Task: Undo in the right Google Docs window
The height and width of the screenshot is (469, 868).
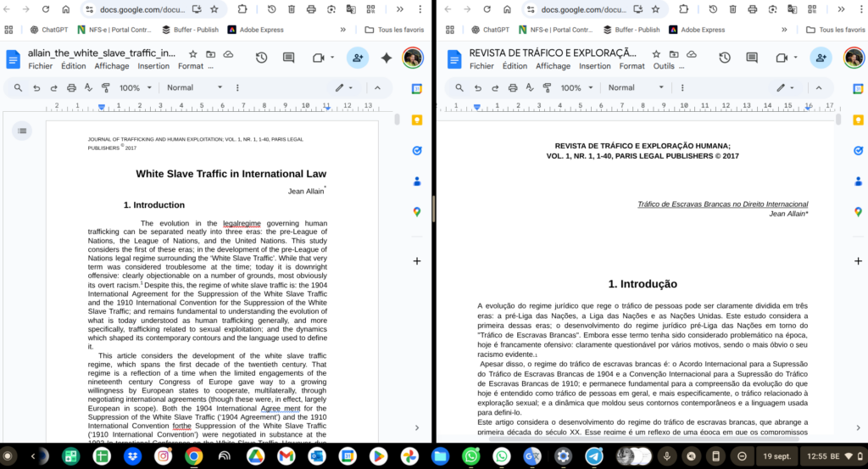Action: tap(478, 87)
